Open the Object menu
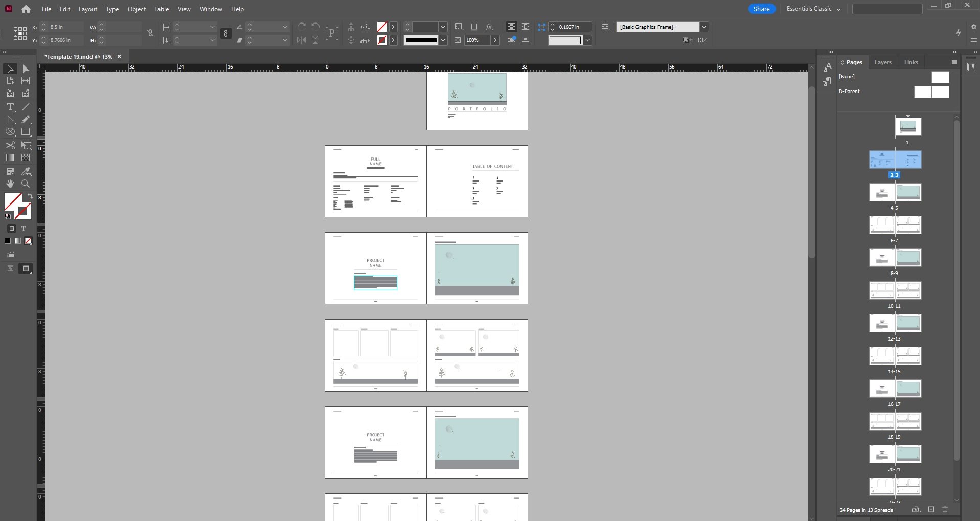Image resolution: width=980 pixels, height=521 pixels. tap(136, 9)
